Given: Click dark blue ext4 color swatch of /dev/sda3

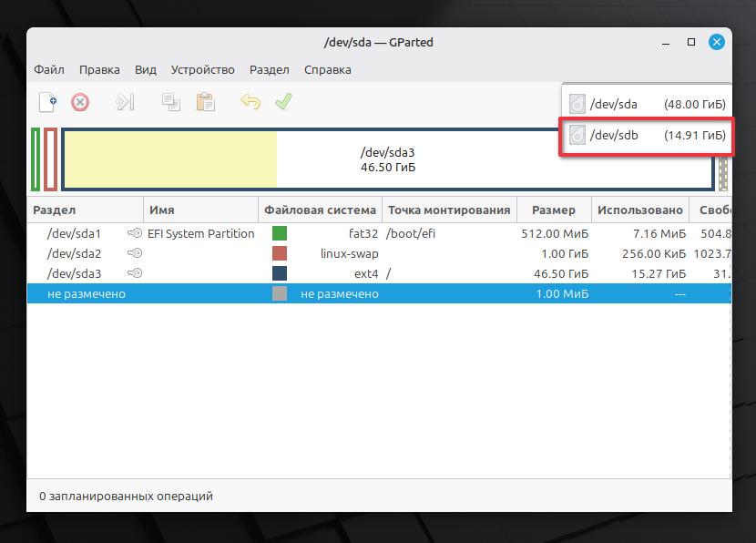Looking at the screenshot, I should pos(280,273).
